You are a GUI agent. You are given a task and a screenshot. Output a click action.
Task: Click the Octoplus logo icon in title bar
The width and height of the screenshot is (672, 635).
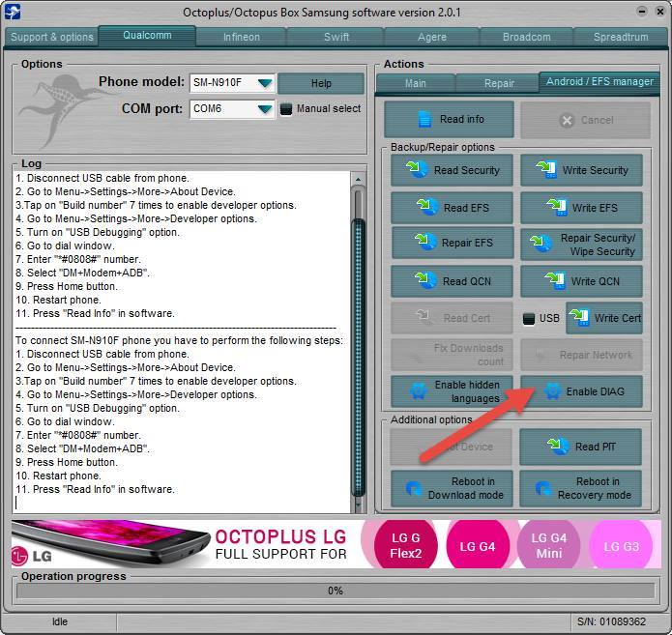point(13,12)
